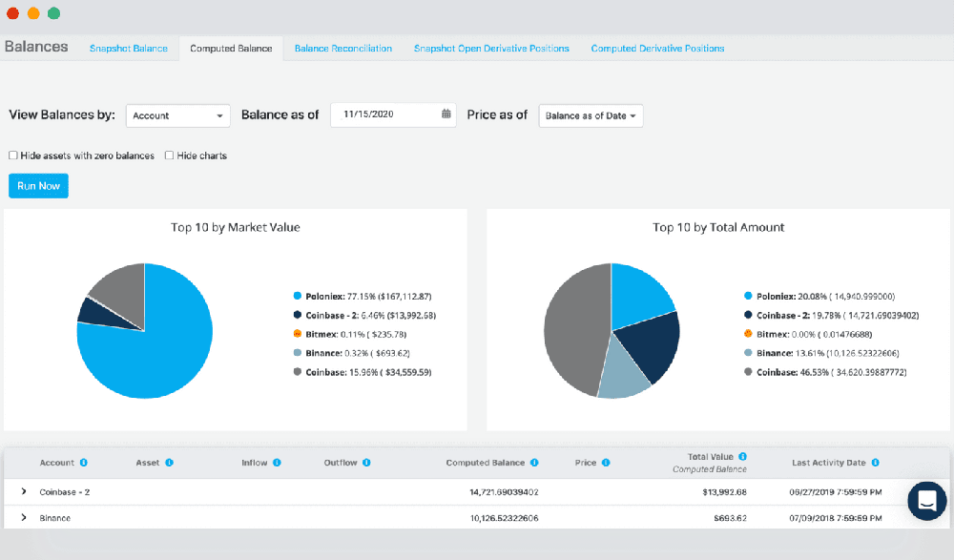This screenshot has height=560, width=954.
Task: Click Binance legend dot in Total Amount chart
Action: coord(748,352)
